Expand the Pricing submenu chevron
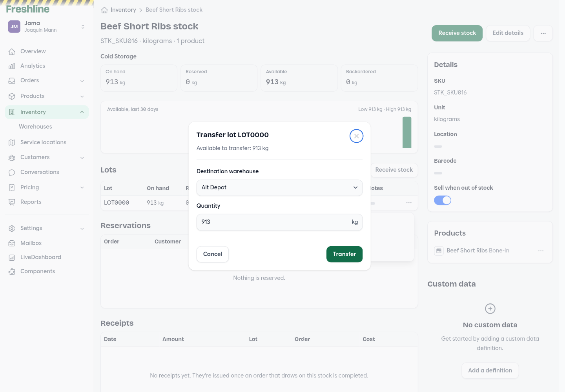Viewport: 565px width, 392px height. click(x=82, y=187)
